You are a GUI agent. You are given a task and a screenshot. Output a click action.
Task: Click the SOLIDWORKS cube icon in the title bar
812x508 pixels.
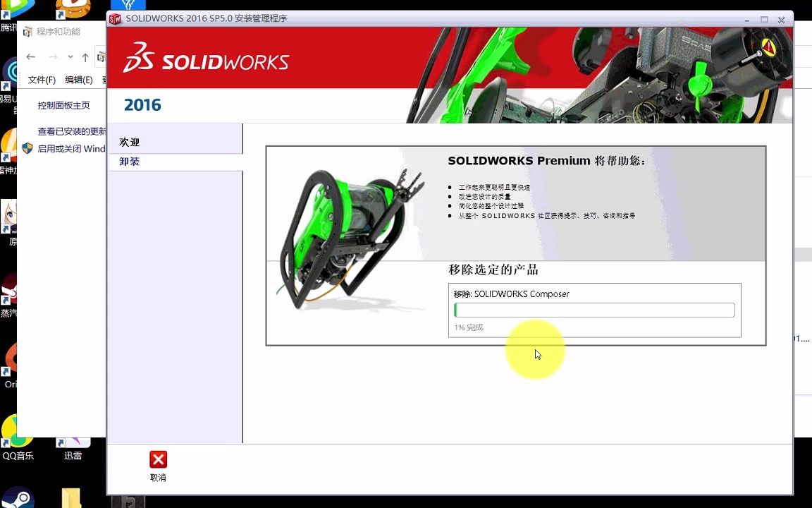(114, 19)
